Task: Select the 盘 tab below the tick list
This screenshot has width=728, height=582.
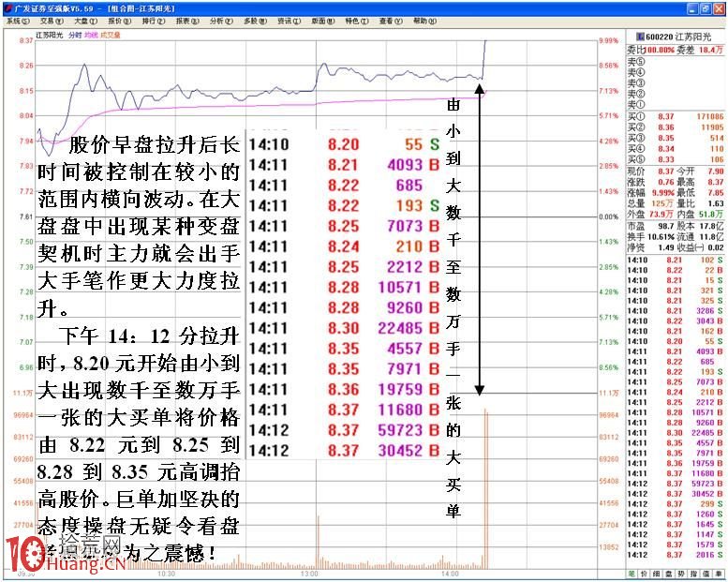Action: (669, 575)
